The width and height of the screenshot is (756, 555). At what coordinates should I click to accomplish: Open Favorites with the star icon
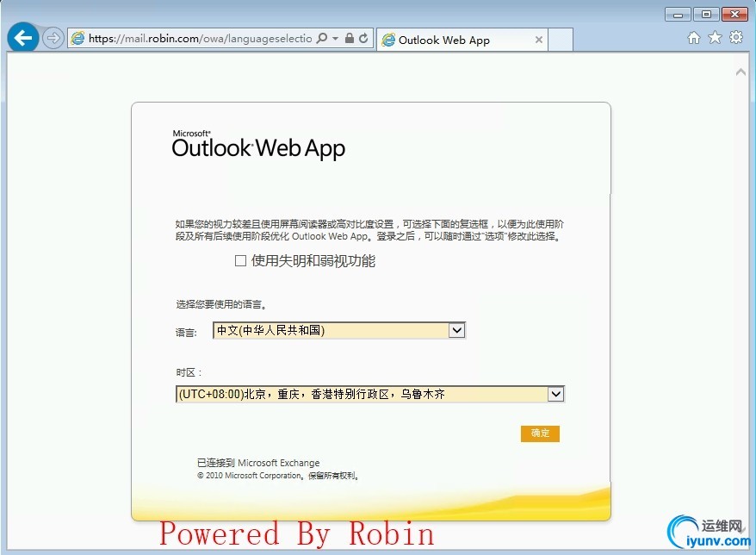click(x=715, y=38)
